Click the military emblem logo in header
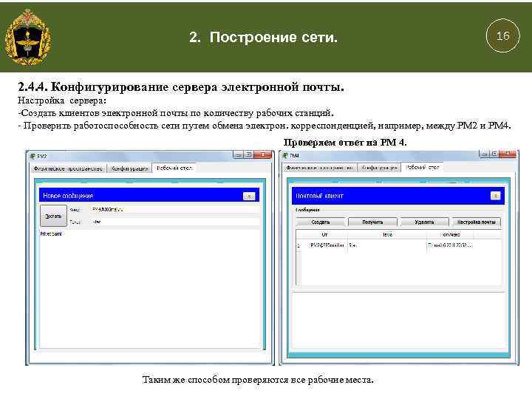532x399 pixels. click(28, 37)
